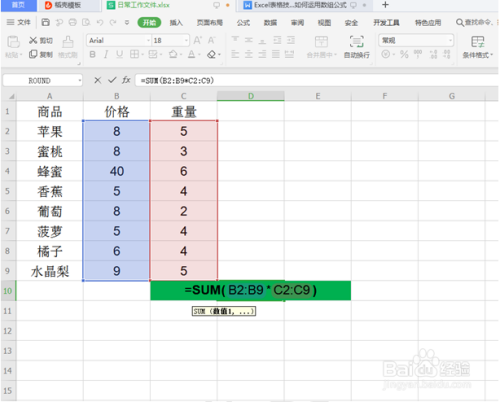Click the Font Color A icon
Screen dimensions: 500x402
pyautogui.click(x=191, y=54)
